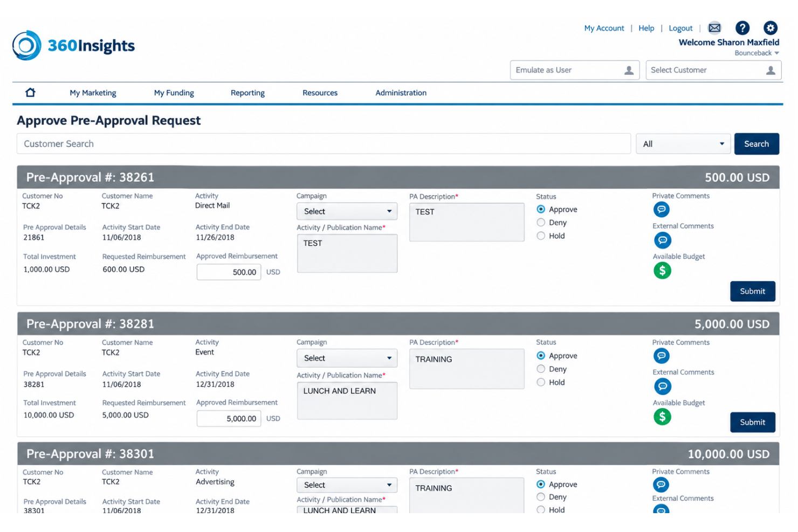Select Hold for Pre-Approval 38281
Screen dimensions: 798x532
541,382
